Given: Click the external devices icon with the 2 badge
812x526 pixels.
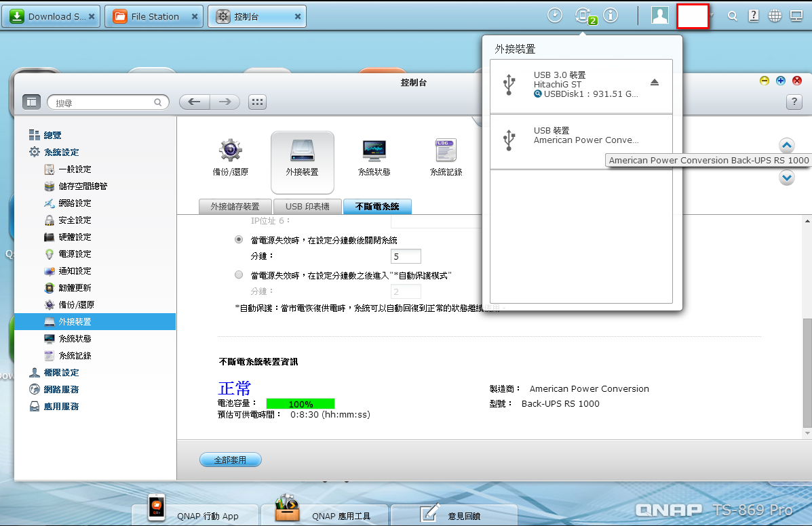Looking at the screenshot, I should tap(583, 16).
